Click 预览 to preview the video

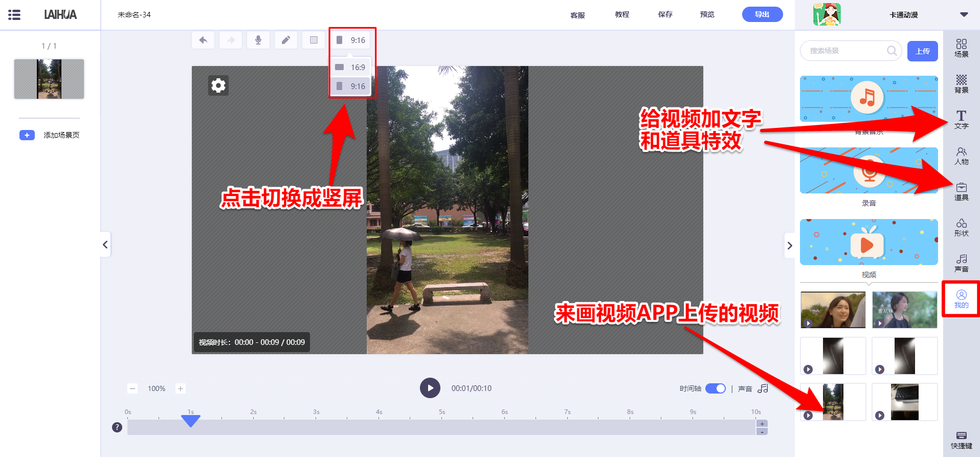click(707, 14)
